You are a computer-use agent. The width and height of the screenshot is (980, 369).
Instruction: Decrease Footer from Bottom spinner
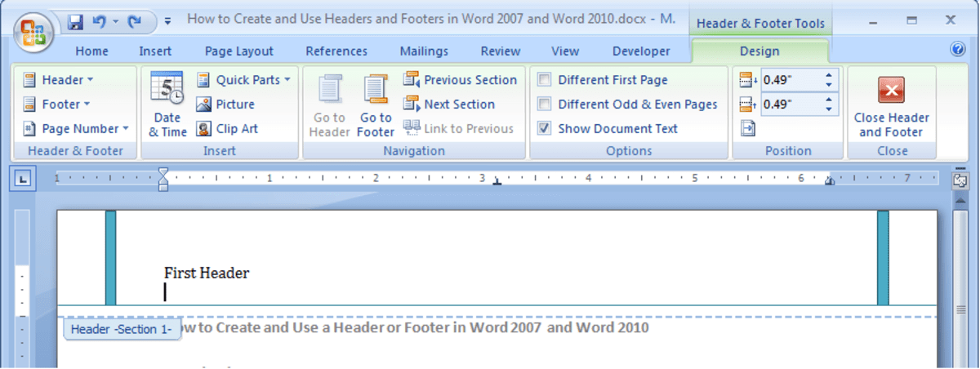[x=830, y=109]
